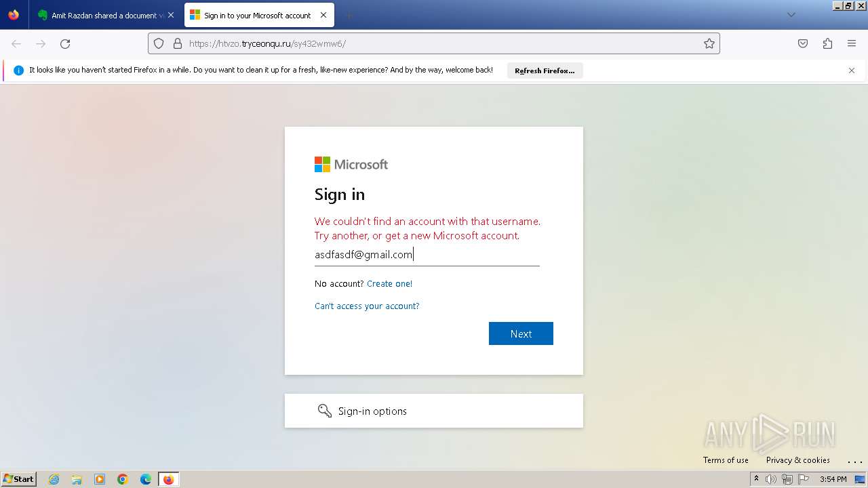This screenshot has height=488, width=868.
Task: Open Terms of use link
Action: [726, 460]
